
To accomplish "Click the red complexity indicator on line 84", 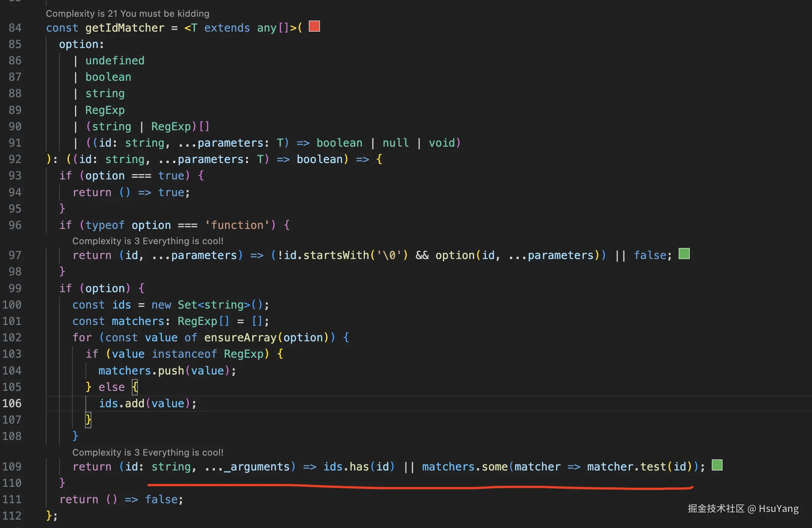I will click(314, 26).
